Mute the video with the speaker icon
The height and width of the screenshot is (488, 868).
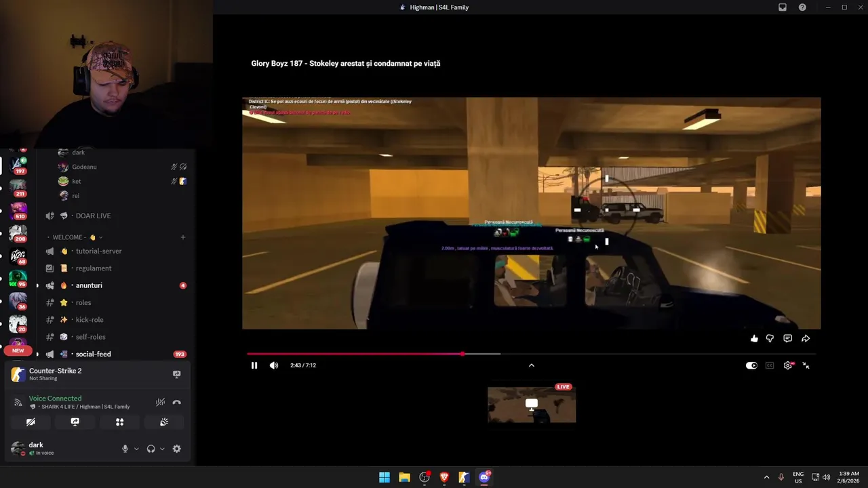coord(274,365)
